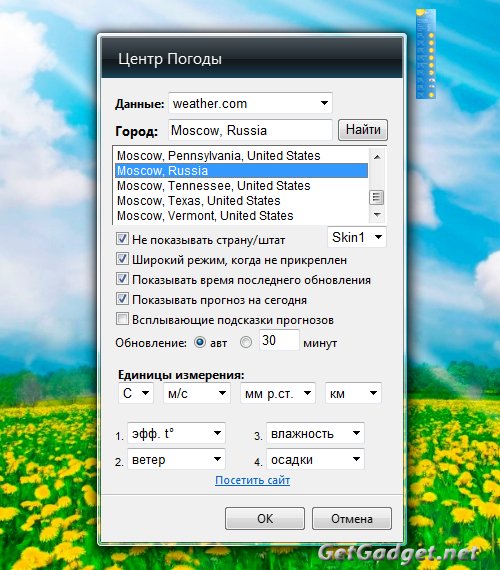Toggle the Не показывать страну/штат checkbox
This screenshot has width=500, height=570.
pyautogui.click(x=122, y=239)
